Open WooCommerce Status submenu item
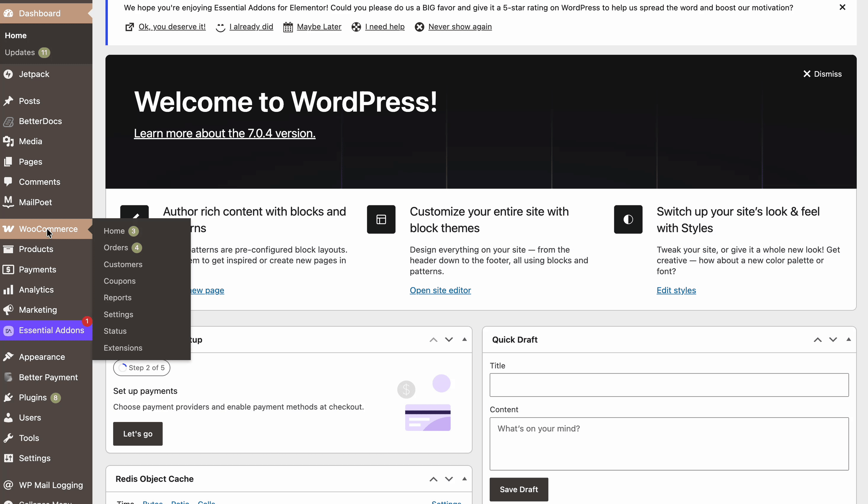868x504 pixels. [x=141, y=331]
